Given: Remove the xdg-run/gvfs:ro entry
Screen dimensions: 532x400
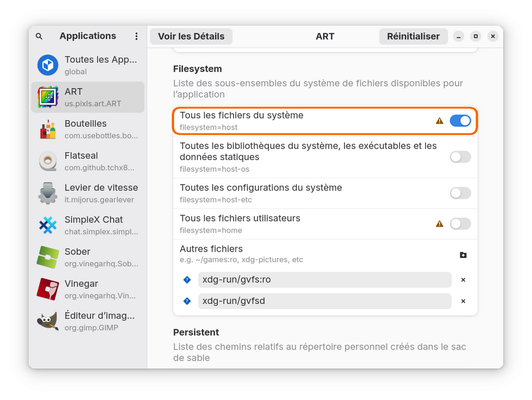Looking at the screenshot, I should click(x=463, y=280).
